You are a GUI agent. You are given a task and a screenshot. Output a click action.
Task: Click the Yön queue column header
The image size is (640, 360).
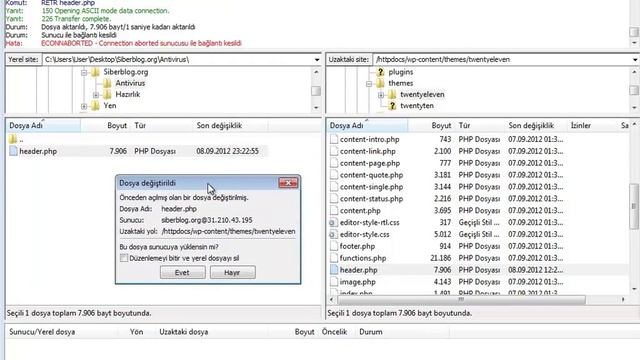click(136, 332)
